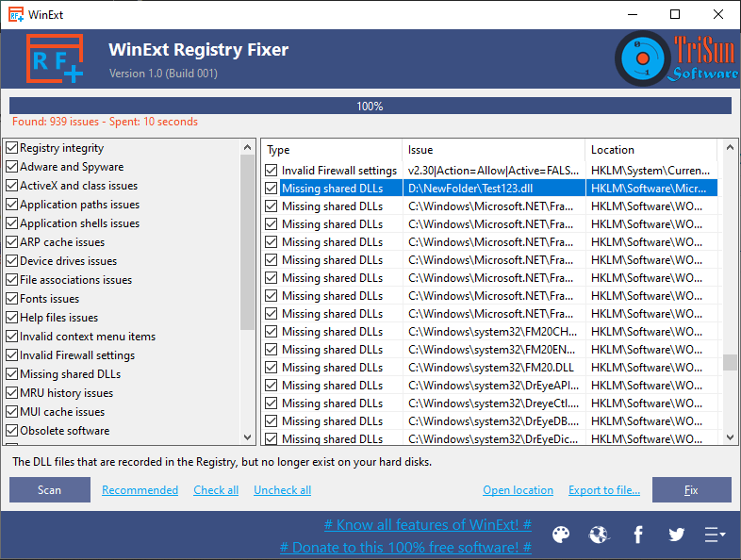Click the Scan button

point(50,489)
